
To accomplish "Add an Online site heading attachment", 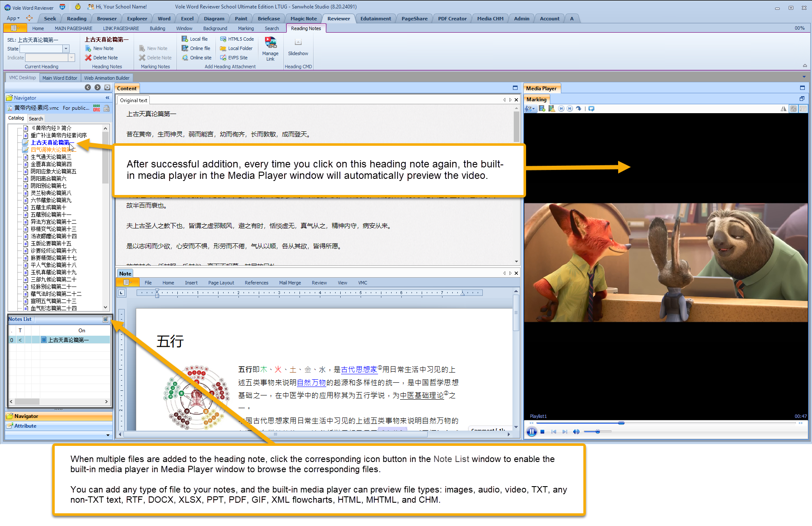I will (x=197, y=58).
